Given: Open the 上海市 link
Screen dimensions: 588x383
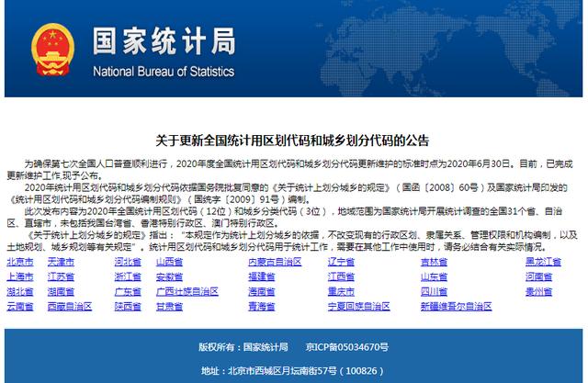Looking at the screenshot, I should coord(20,277).
